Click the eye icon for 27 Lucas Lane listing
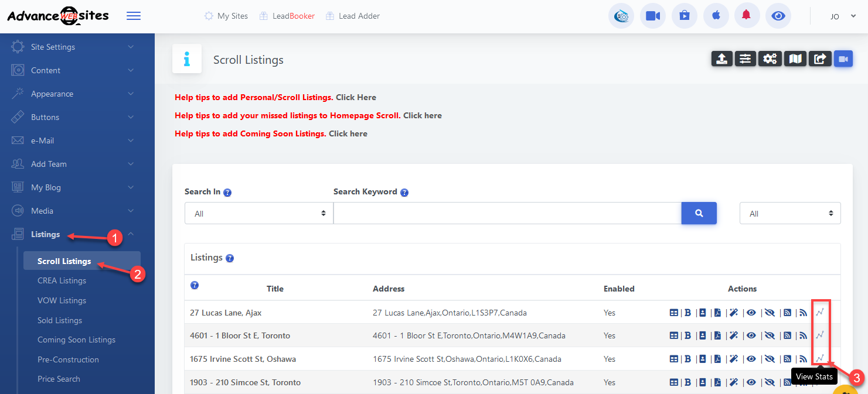This screenshot has height=394, width=868. click(751, 313)
